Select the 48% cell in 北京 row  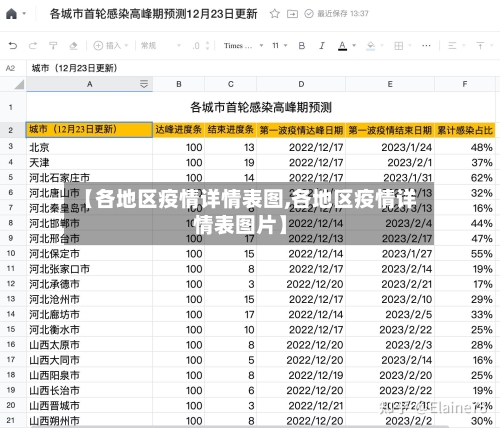tap(465, 147)
